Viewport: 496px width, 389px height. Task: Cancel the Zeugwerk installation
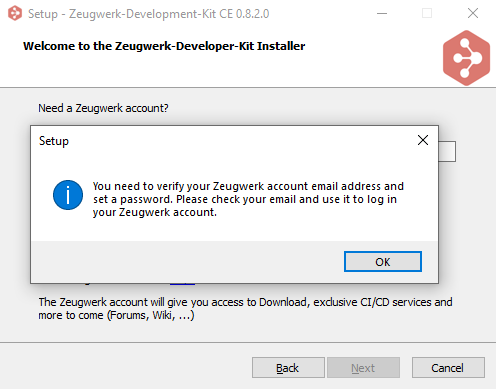[448, 368]
